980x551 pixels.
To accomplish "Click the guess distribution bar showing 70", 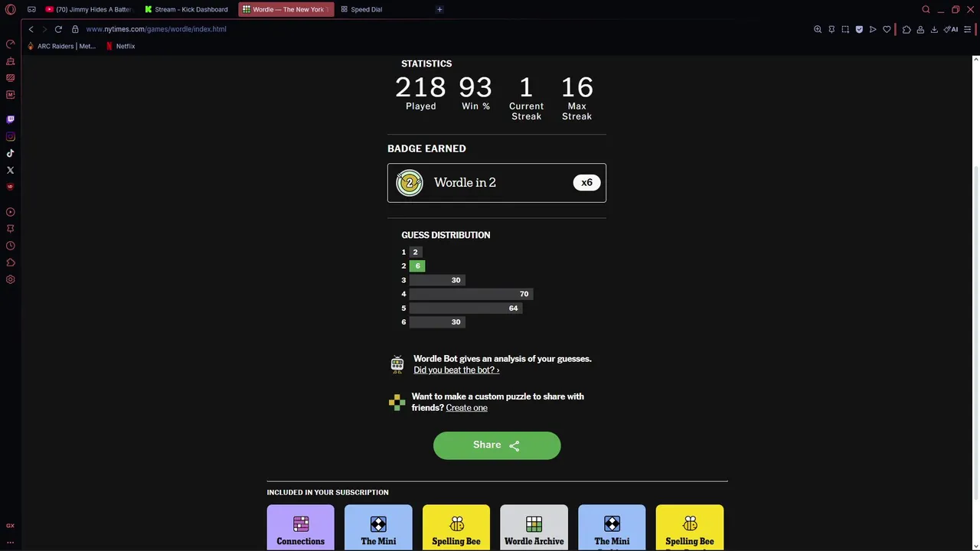I will click(x=471, y=294).
